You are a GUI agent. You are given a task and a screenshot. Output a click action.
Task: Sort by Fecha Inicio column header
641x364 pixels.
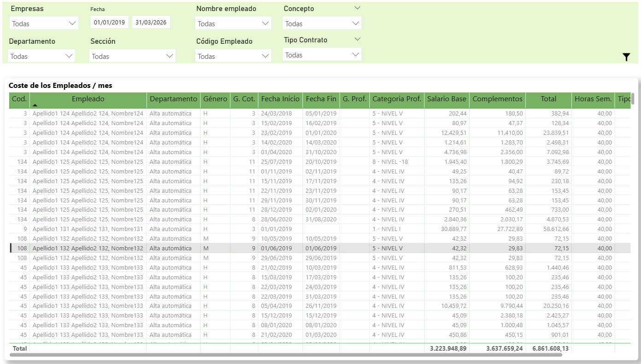(280, 99)
